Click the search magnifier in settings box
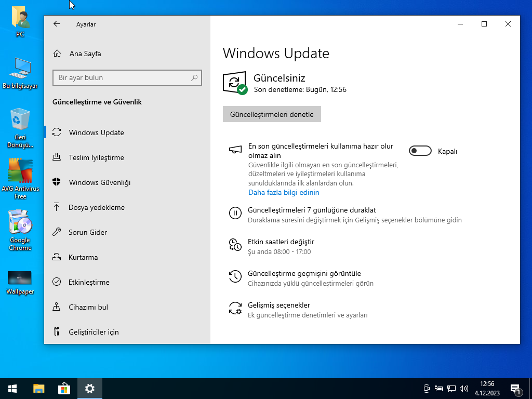Viewport: 532px width, 399px height. (x=194, y=78)
